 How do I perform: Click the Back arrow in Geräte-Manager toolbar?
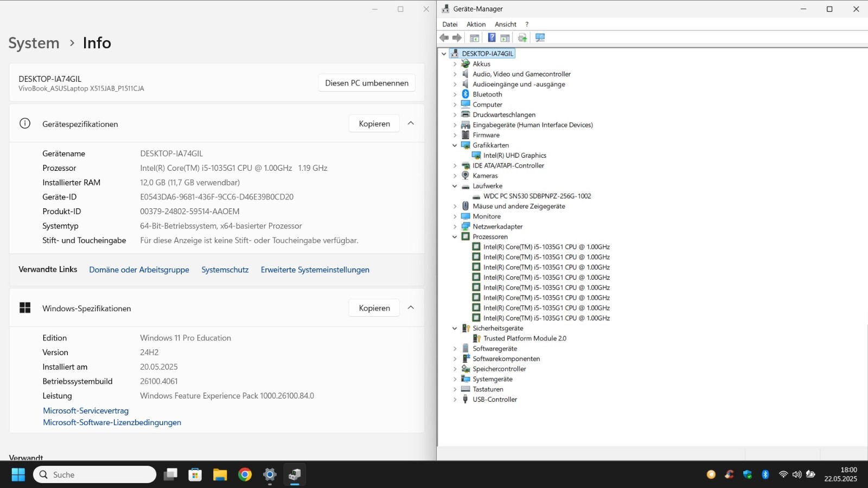coord(444,37)
